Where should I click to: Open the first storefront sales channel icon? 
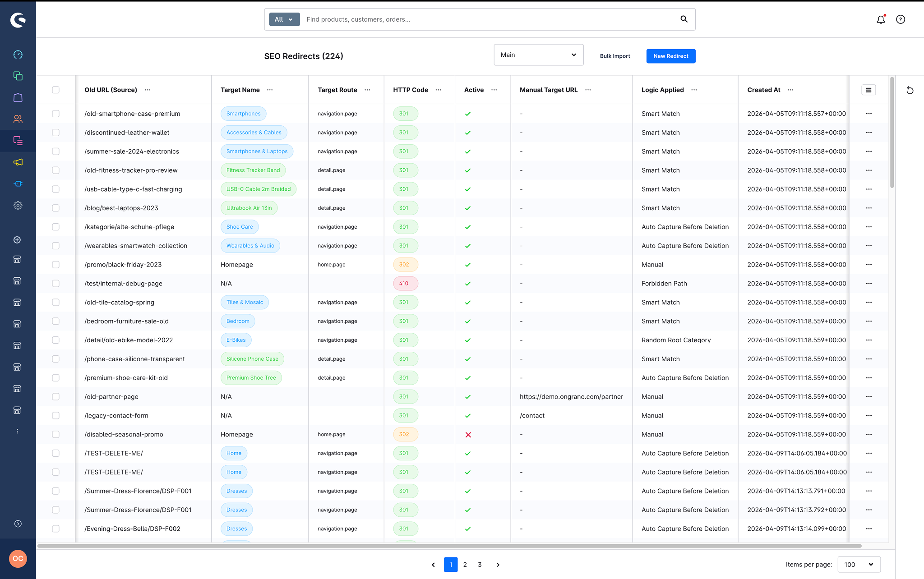click(x=17, y=259)
